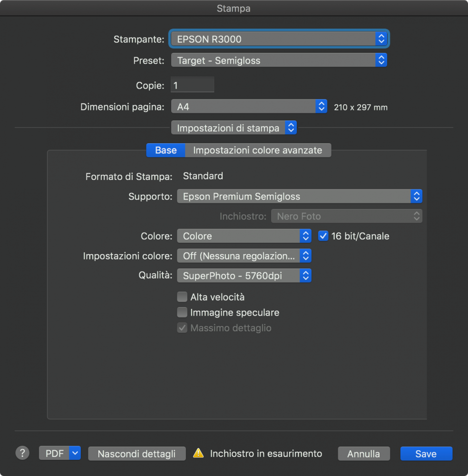The image size is (468, 476).
Task: Enable the Immagine speculare checkbox
Action: (x=182, y=313)
